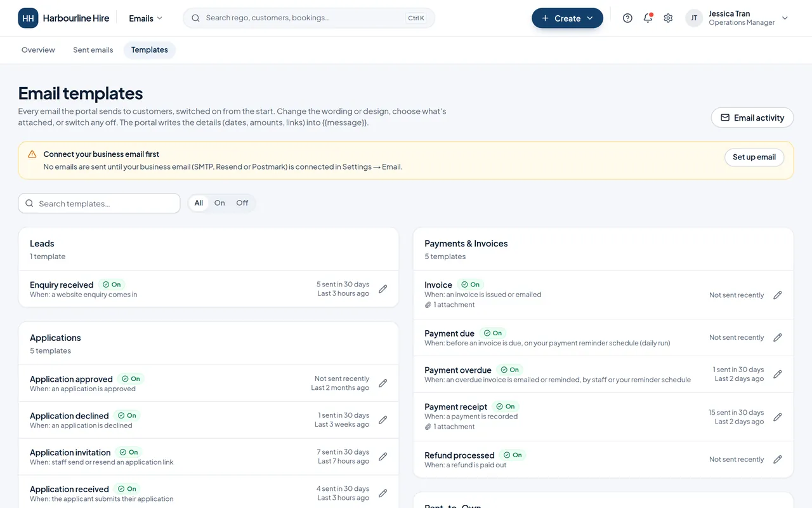
Task: Open the Jessica Tran account menu
Action: [x=737, y=18]
